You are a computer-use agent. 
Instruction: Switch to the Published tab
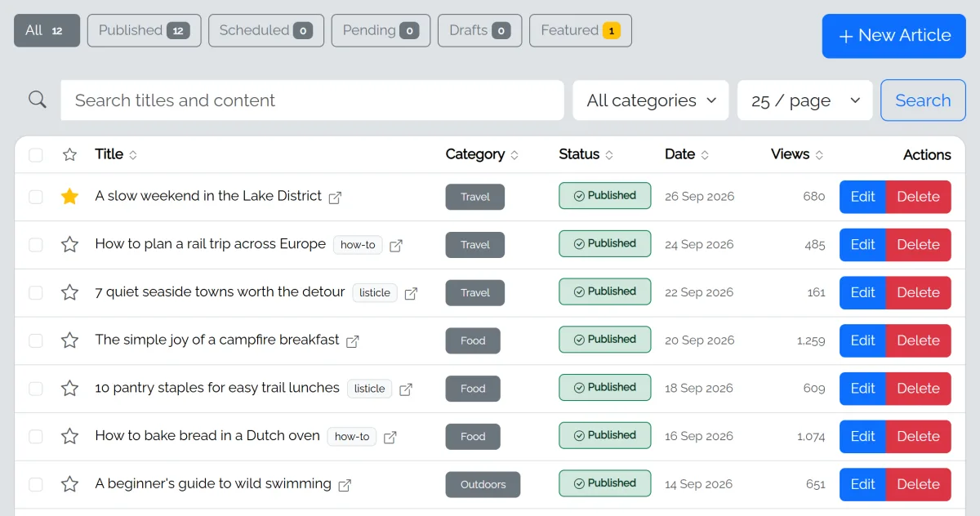pos(144,30)
